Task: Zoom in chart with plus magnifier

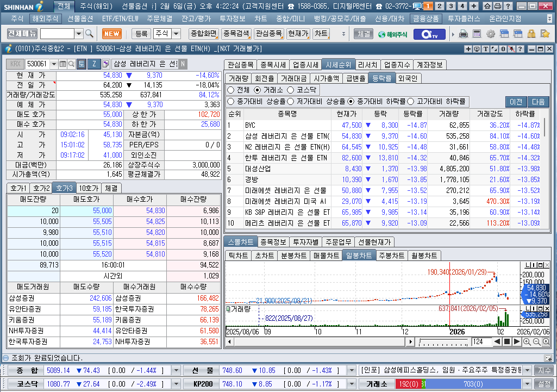Action: 527,342
